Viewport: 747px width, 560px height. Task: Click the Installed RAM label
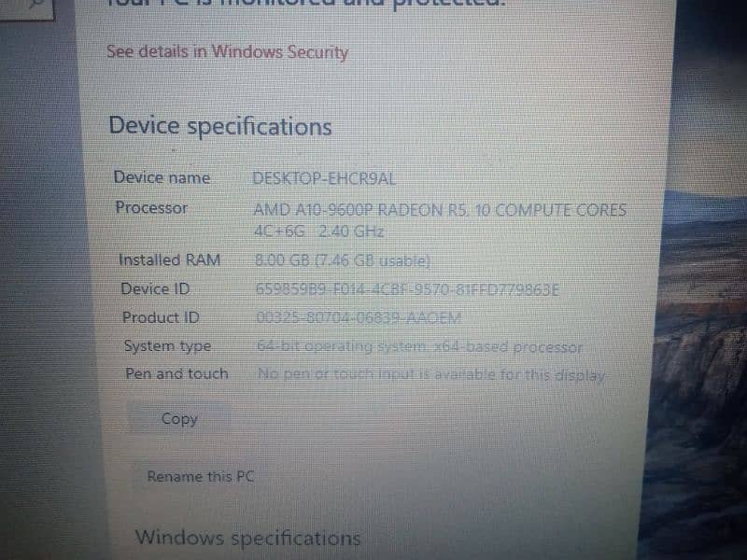click(x=169, y=259)
